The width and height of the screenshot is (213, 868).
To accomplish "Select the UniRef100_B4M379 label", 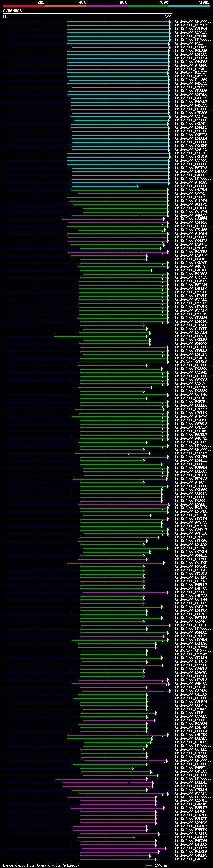I will (191, 859).
